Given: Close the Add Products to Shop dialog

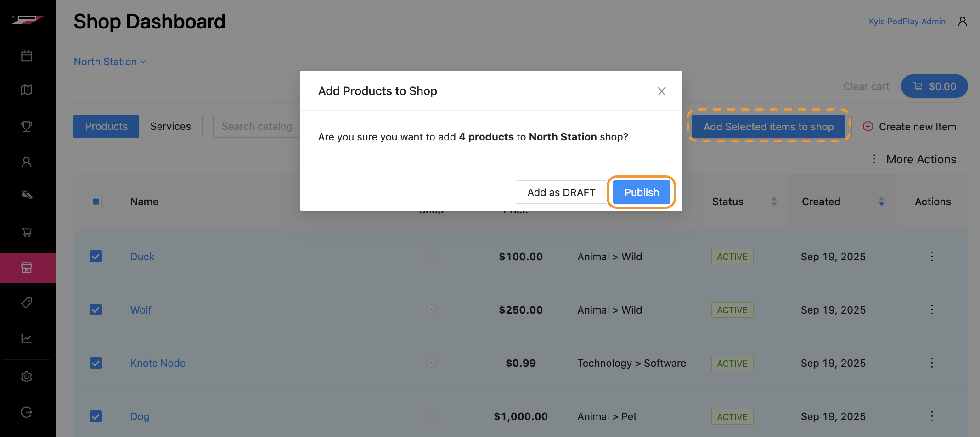Looking at the screenshot, I should (x=661, y=91).
